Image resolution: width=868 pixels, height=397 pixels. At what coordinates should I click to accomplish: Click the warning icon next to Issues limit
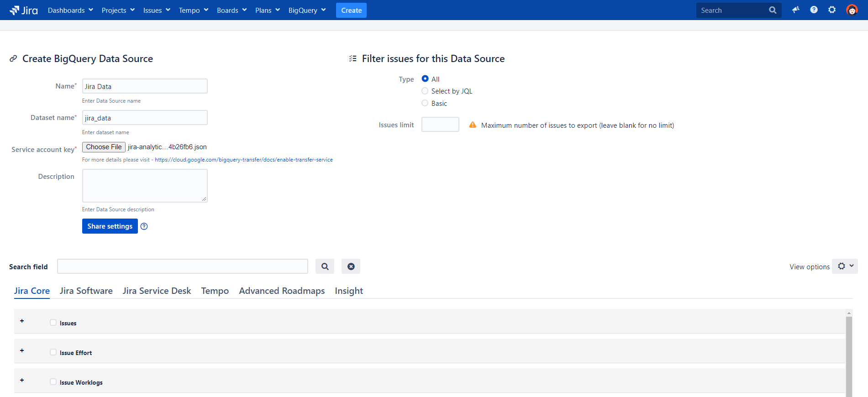coord(473,125)
